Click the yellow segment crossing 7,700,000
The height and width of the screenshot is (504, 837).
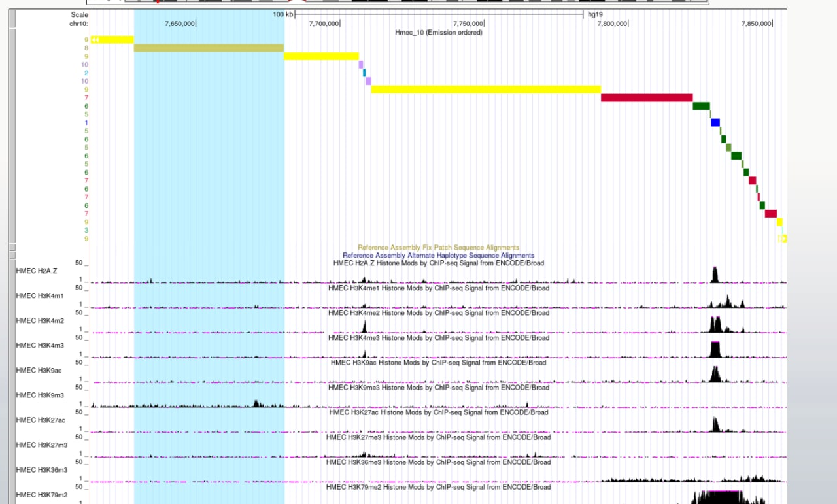coord(321,56)
